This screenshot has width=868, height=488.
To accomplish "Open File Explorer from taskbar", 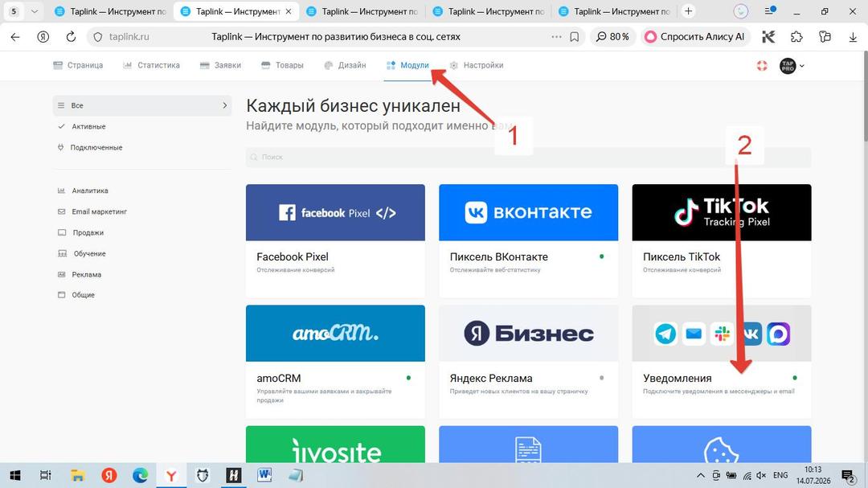I will [x=77, y=475].
